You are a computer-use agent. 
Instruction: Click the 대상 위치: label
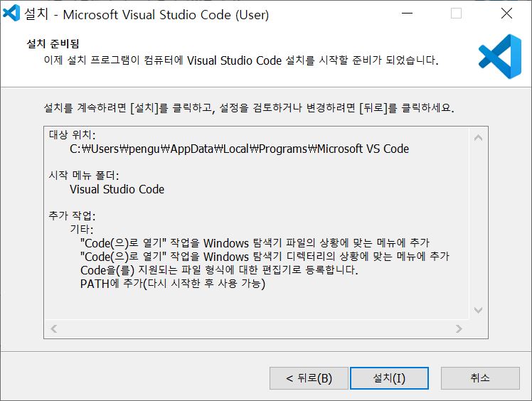[x=72, y=135]
